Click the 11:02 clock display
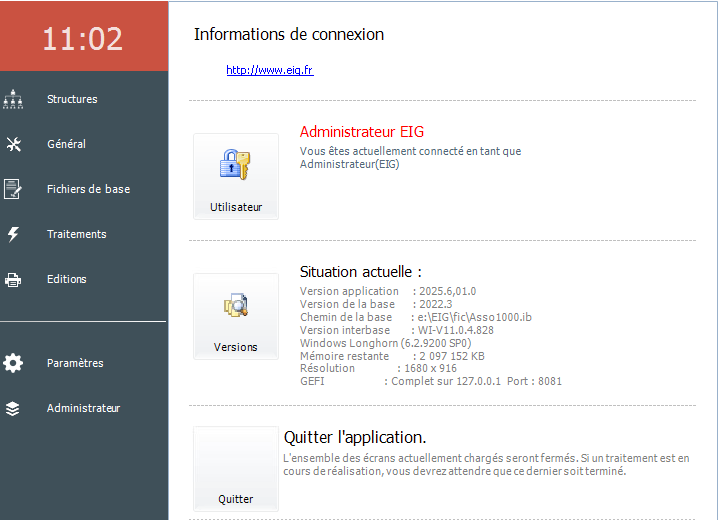The height and width of the screenshot is (520, 718). (x=82, y=38)
